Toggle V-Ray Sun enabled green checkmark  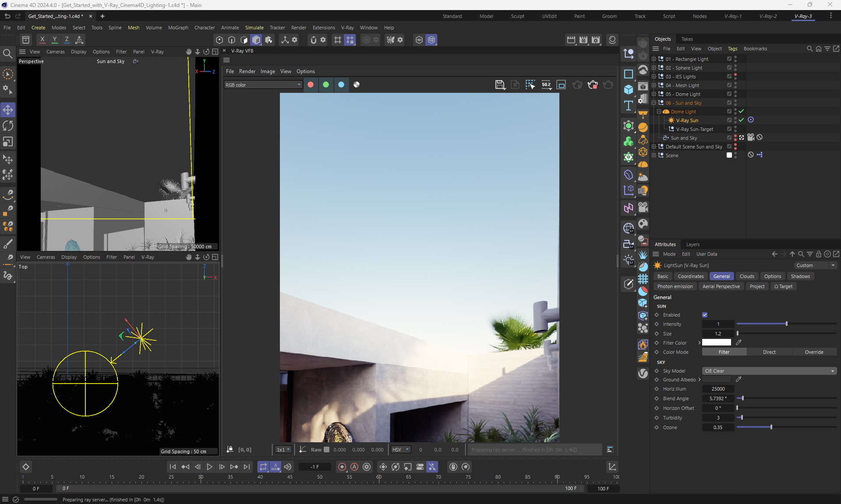tap(741, 120)
